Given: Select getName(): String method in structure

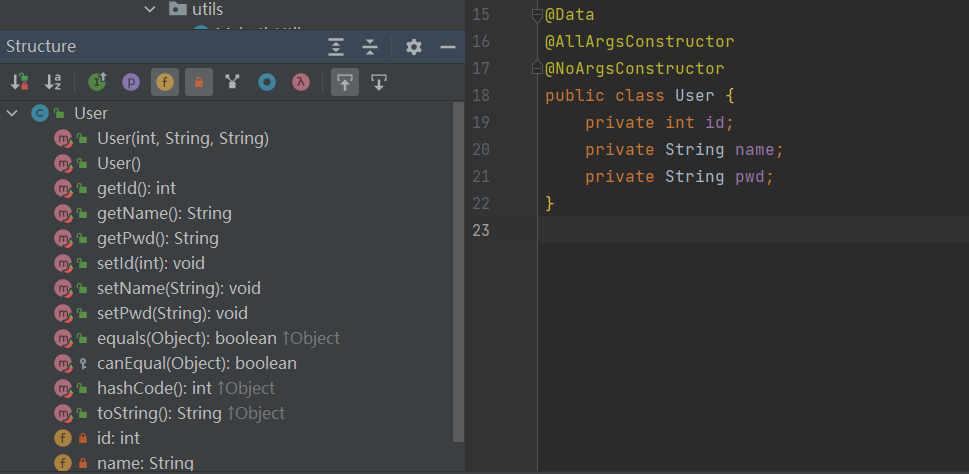Looking at the screenshot, I should 164,213.
